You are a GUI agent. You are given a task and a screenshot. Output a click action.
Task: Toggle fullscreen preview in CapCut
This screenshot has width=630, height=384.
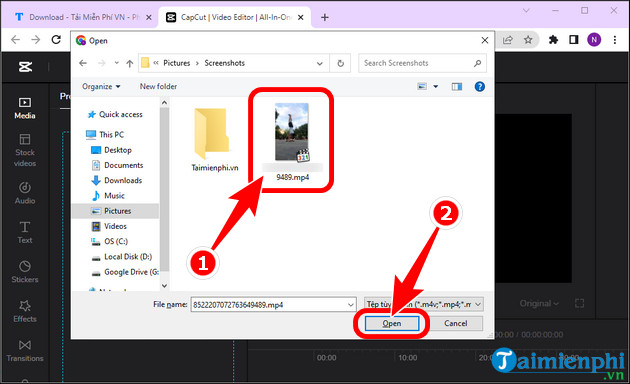(579, 303)
